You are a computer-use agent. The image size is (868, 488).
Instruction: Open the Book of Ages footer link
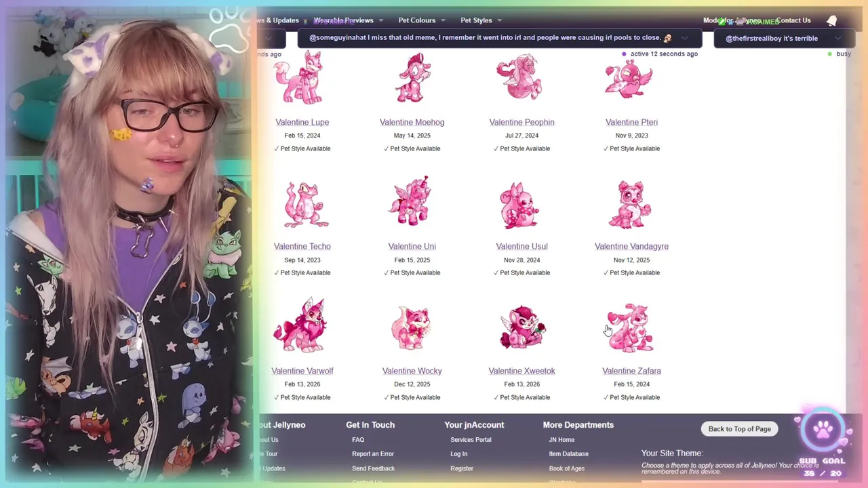coord(566,468)
